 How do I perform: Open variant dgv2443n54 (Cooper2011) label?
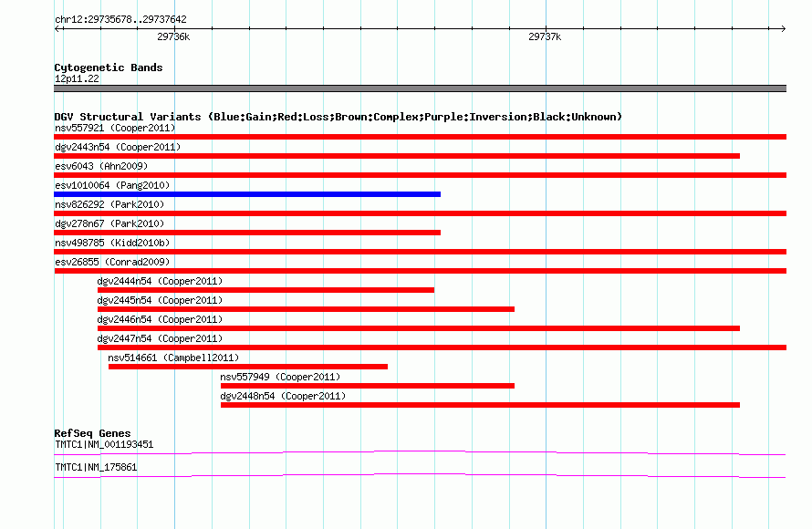point(118,147)
